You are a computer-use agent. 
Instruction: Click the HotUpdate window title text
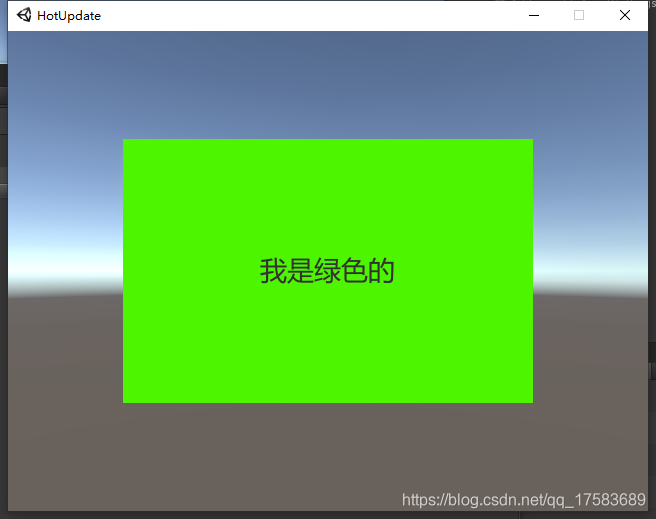coord(69,16)
